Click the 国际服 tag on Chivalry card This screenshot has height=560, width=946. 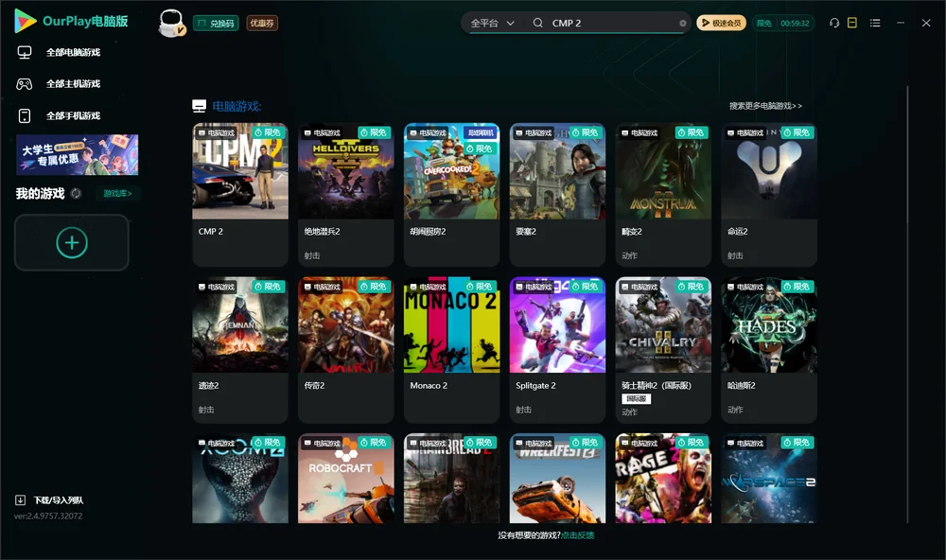pos(637,399)
